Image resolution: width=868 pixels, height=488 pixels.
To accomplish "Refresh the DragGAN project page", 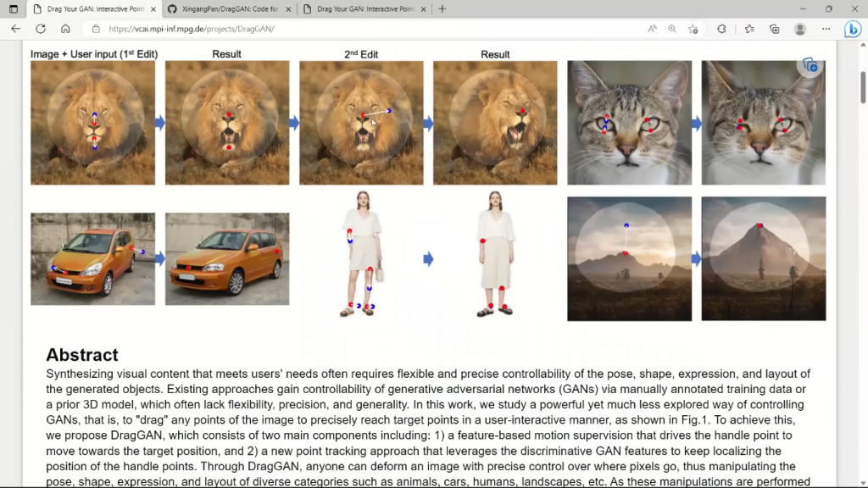I will click(41, 29).
